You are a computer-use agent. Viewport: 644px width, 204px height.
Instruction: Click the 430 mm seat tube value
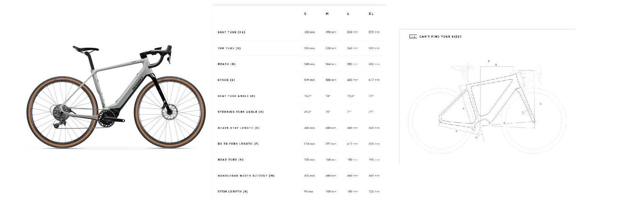309,32
